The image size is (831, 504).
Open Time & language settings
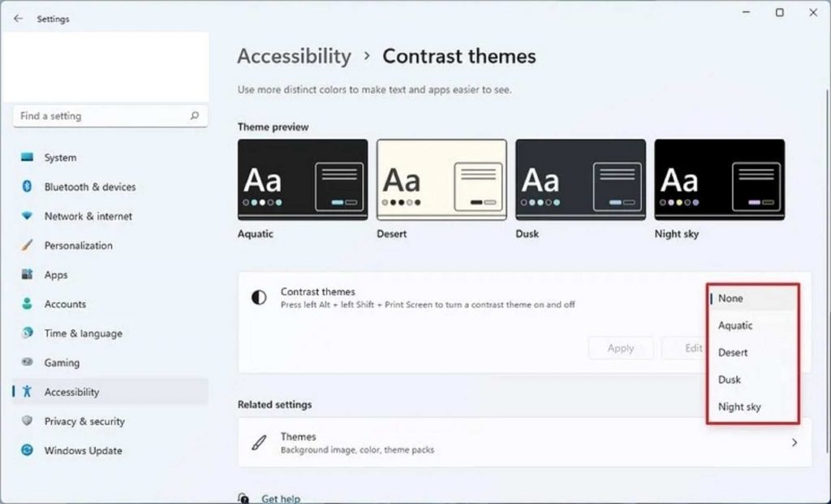point(83,334)
